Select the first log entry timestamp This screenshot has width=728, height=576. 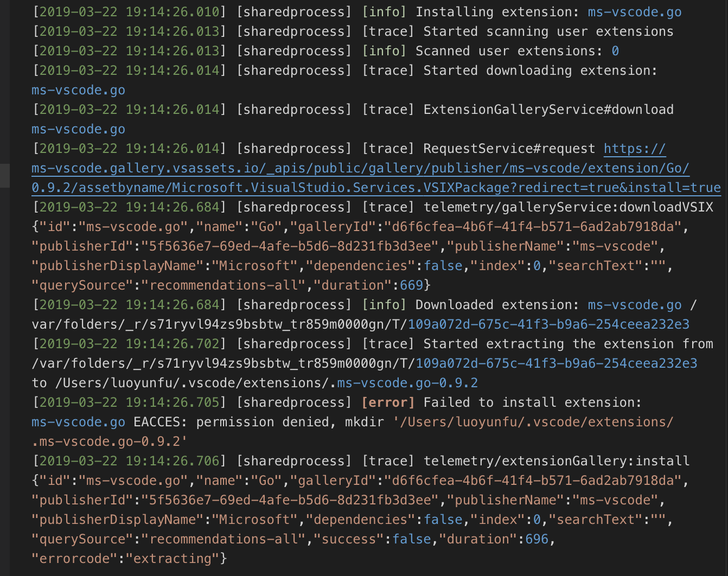[129, 11]
